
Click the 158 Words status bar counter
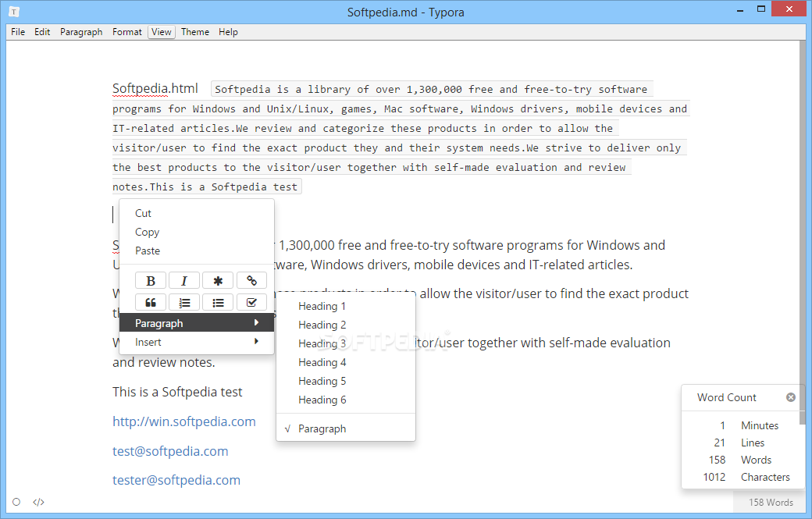click(771, 502)
